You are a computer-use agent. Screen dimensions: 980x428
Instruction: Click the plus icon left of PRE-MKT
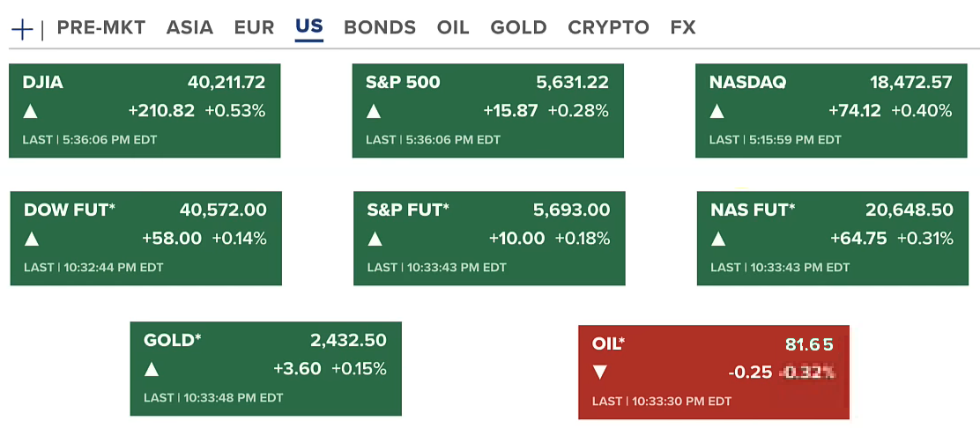[22, 29]
